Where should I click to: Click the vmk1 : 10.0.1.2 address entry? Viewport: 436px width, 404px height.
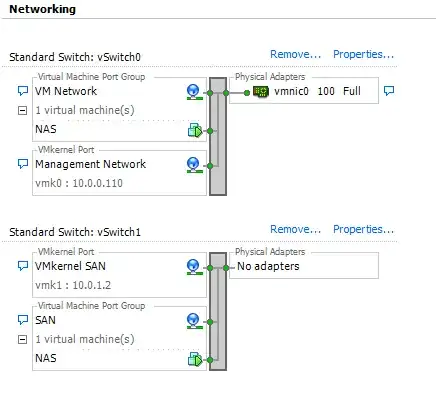pos(73,285)
